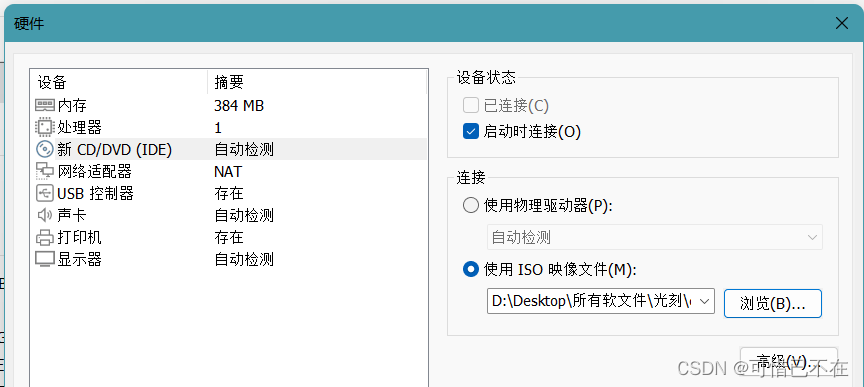Click 浏览(B)... button

[x=773, y=304]
